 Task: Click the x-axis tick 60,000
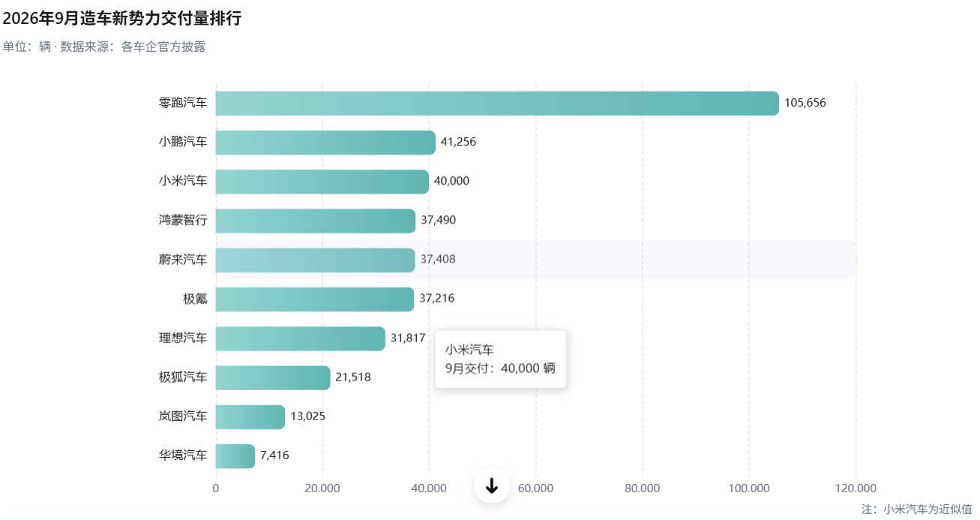(x=536, y=488)
